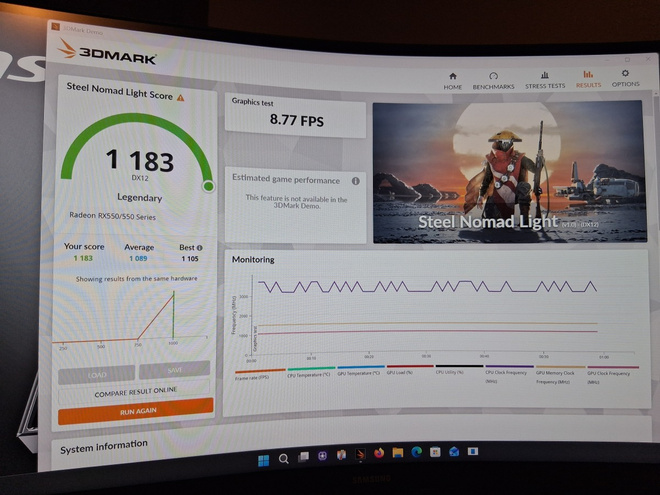The height and width of the screenshot is (495, 660).
Task: Click the System information heading
Action: pos(104,447)
